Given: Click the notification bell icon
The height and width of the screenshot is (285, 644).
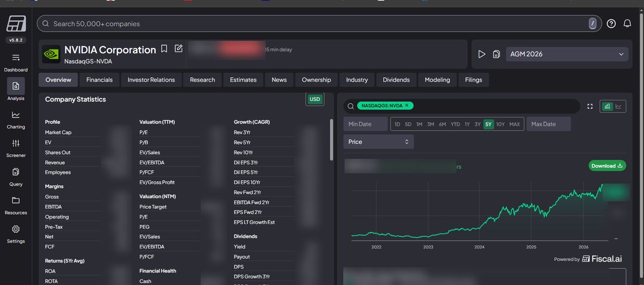Looking at the screenshot, I should 627,24.
